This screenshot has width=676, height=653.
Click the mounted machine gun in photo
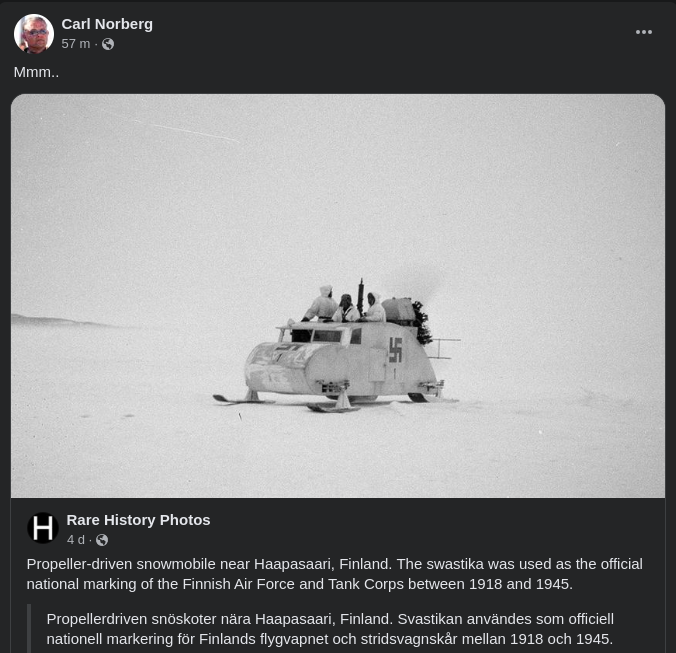tap(360, 297)
